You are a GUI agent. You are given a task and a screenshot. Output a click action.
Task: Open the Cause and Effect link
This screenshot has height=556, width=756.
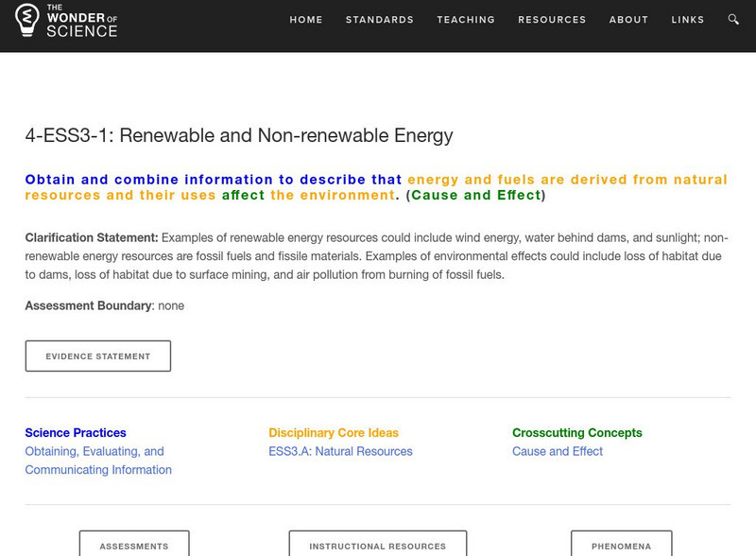558,451
